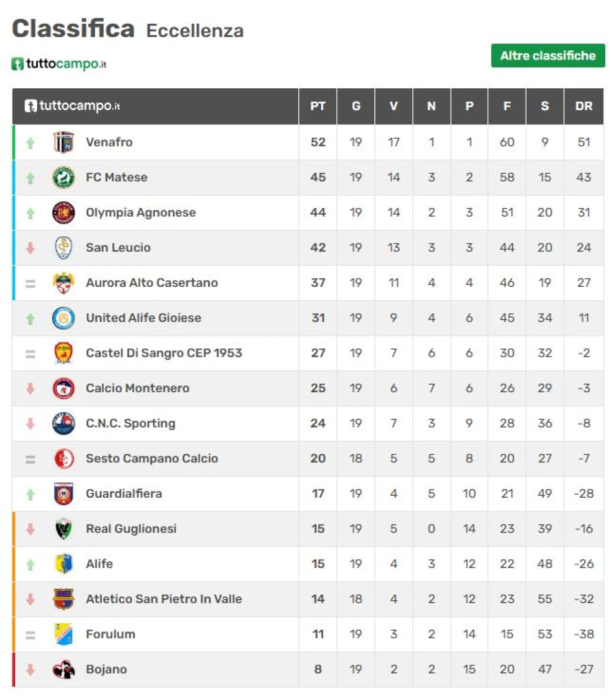Click the green tuttocampo.it logo below title

pos(59,63)
